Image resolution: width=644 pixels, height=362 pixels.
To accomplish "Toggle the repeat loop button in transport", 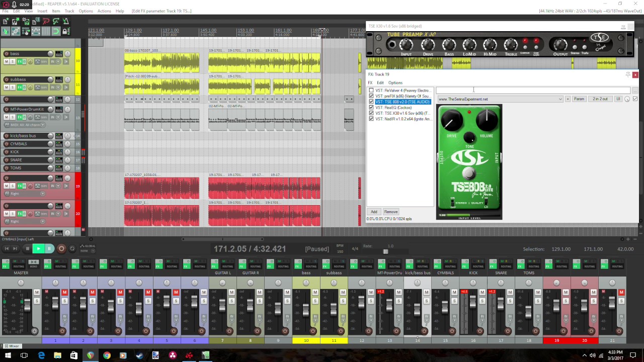I will tap(72, 248).
